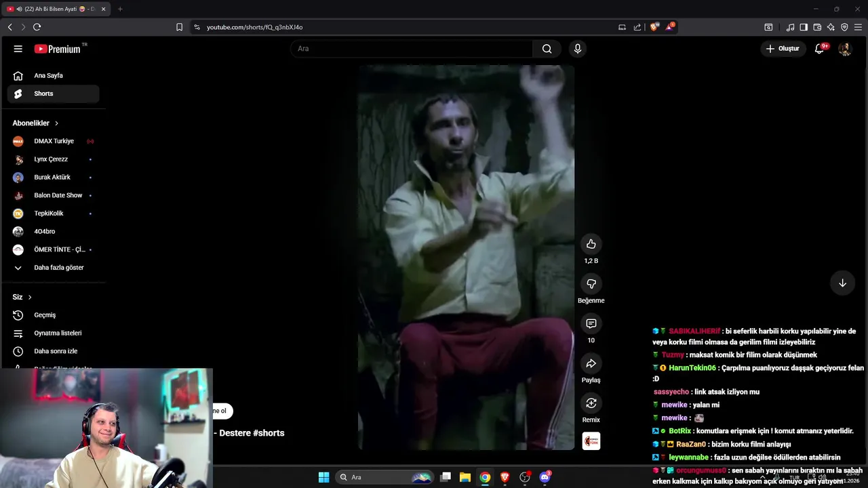Select Shorts in the sidebar
868x488 pixels.
53,94
